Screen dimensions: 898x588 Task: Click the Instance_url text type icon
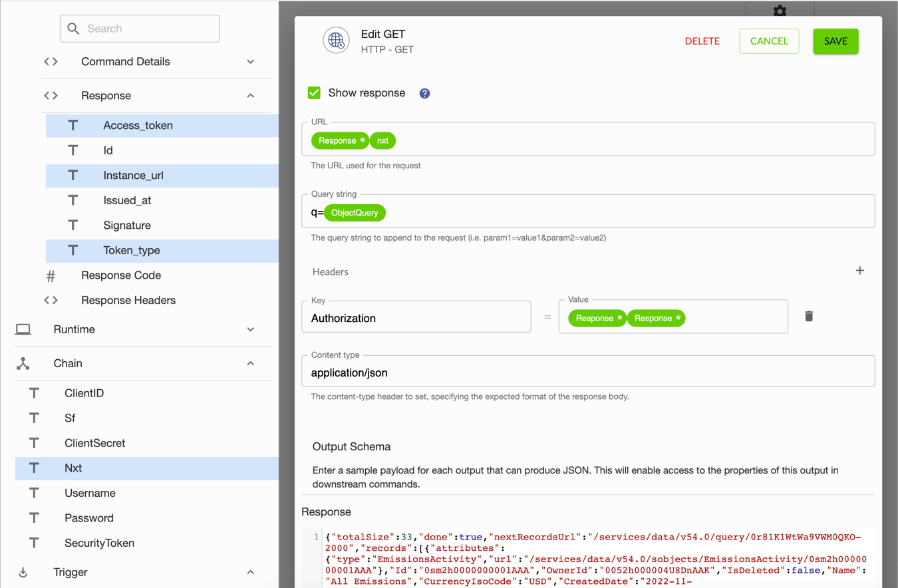(x=73, y=175)
